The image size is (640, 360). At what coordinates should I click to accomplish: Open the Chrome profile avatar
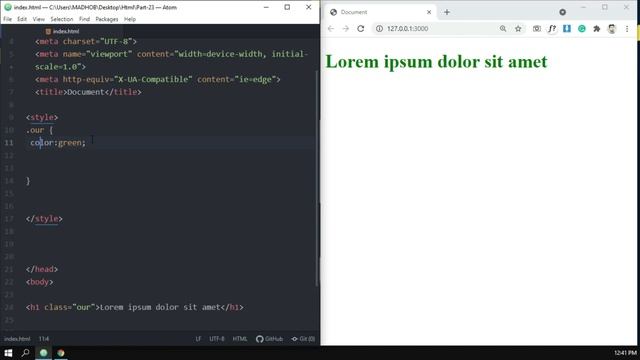click(x=611, y=29)
